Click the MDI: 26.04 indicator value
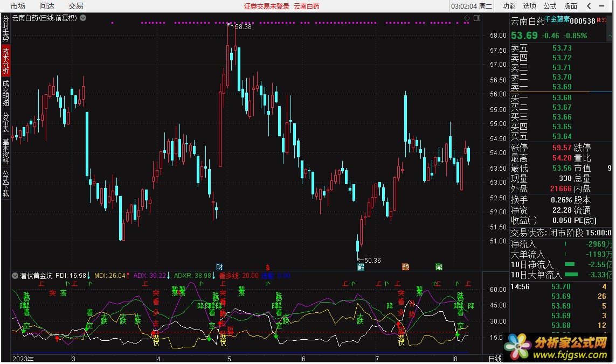The image size is (616, 364). point(112,276)
